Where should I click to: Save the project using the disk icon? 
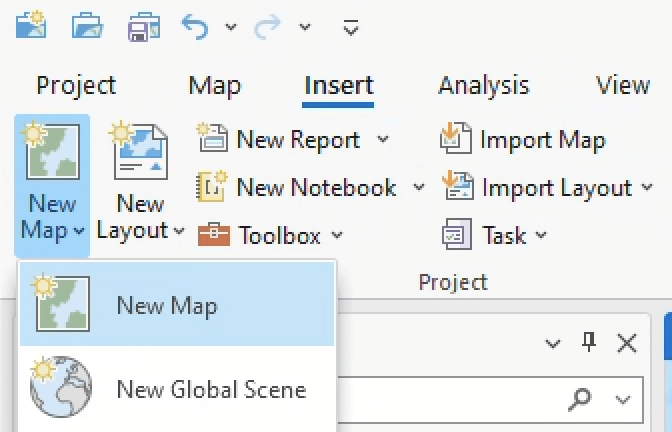click(144, 27)
